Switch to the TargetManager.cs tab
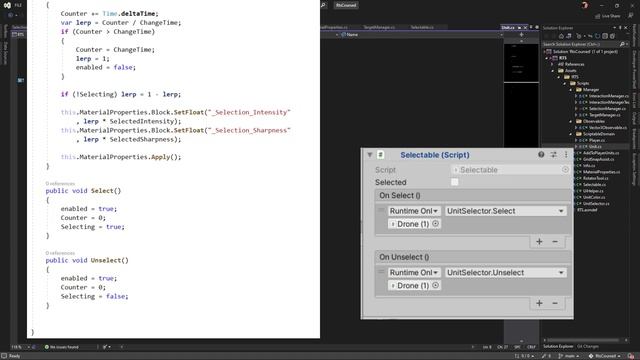Screen dimensions: 640x360 click(379, 27)
